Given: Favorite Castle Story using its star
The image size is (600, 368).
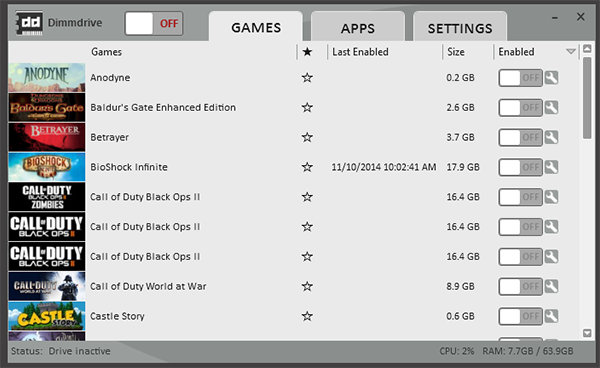Looking at the screenshot, I should click(x=307, y=316).
